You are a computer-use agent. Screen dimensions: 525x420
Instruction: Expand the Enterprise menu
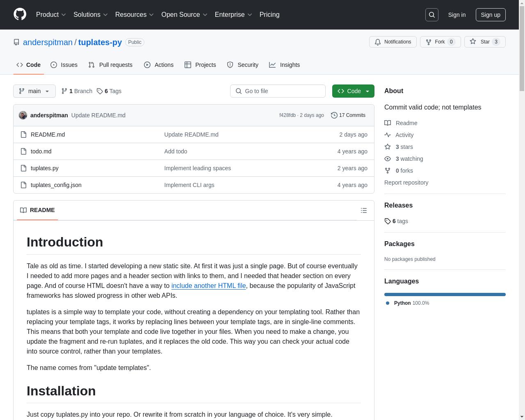pyautogui.click(x=233, y=15)
